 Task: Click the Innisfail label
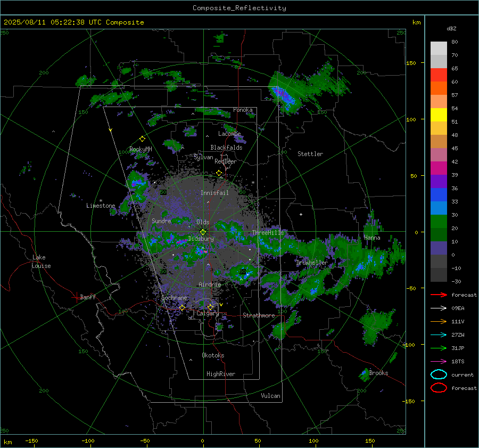tap(214, 193)
